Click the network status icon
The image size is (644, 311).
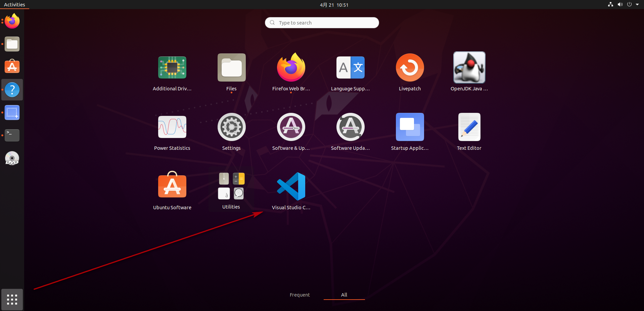[610, 5]
